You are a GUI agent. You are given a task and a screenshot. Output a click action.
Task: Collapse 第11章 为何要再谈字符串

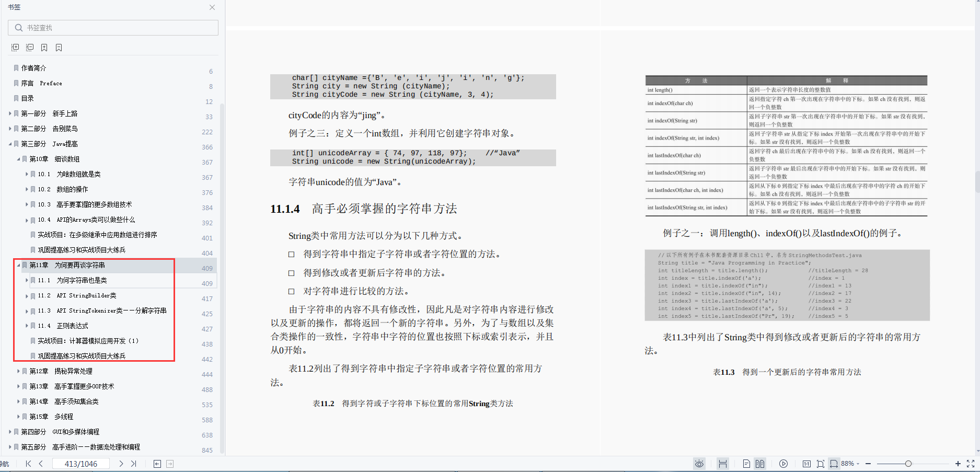[18, 265]
